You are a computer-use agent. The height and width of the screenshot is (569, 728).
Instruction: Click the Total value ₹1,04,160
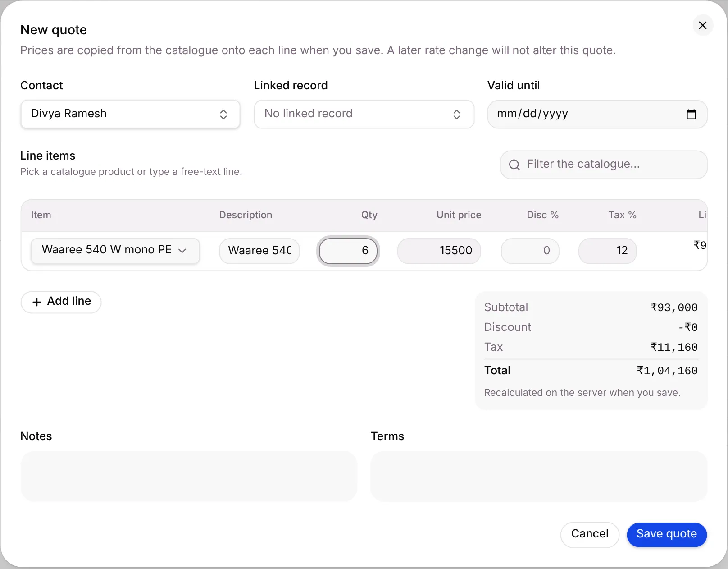point(667,371)
